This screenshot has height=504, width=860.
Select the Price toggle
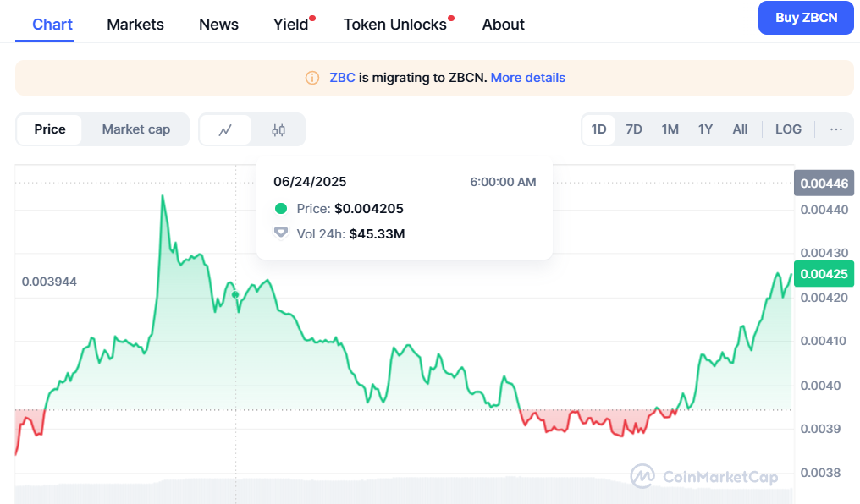coord(50,129)
